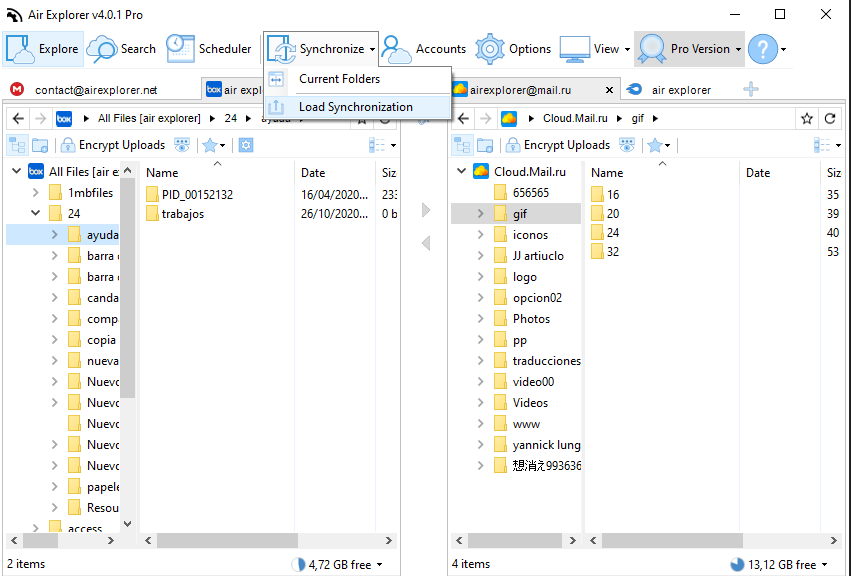Create new folder in right pane
Viewport: 851px width, 576px height.
(485, 145)
